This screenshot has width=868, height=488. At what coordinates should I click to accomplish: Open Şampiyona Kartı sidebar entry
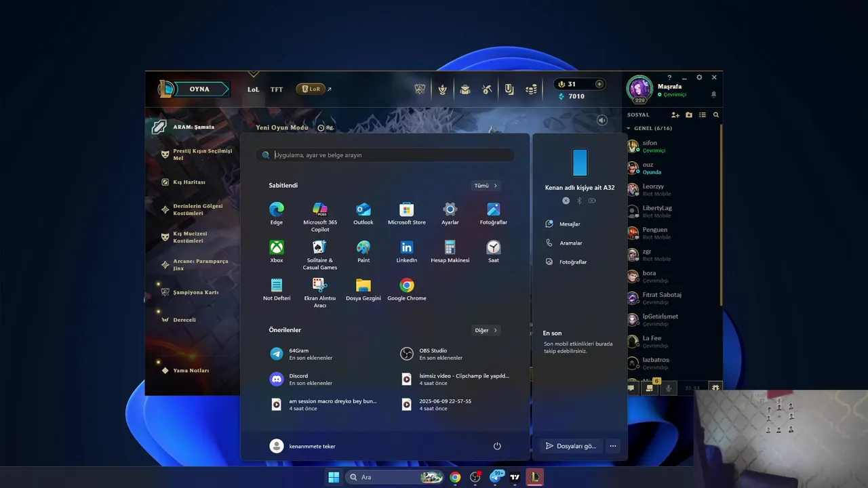pos(190,292)
